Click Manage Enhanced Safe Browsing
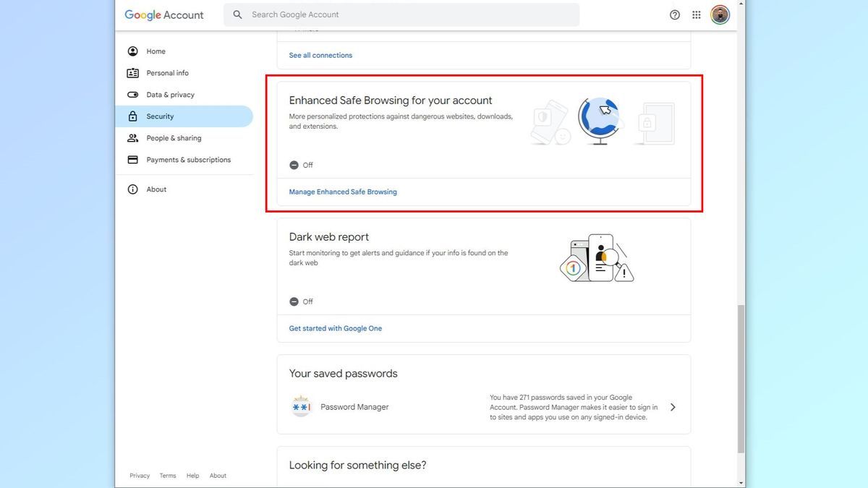 pos(342,192)
